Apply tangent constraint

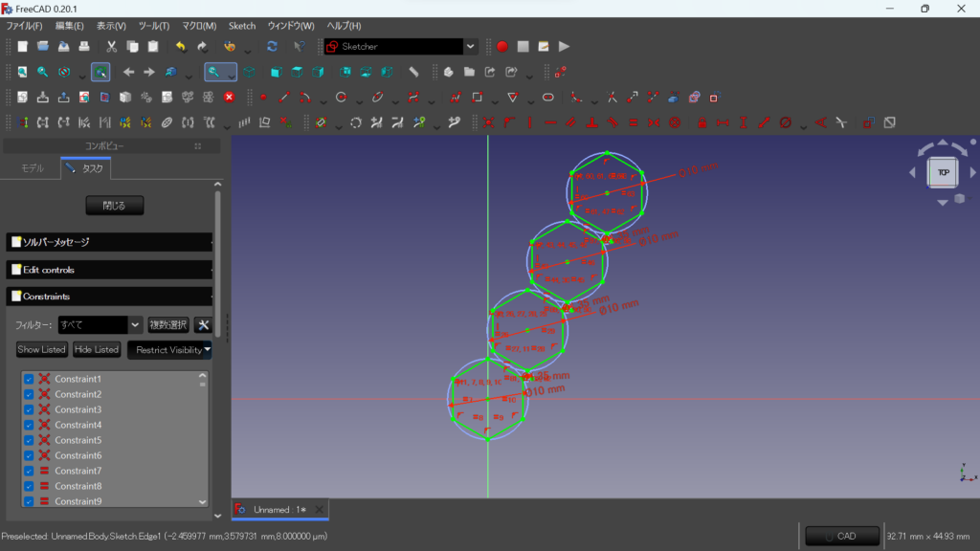(612, 123)
